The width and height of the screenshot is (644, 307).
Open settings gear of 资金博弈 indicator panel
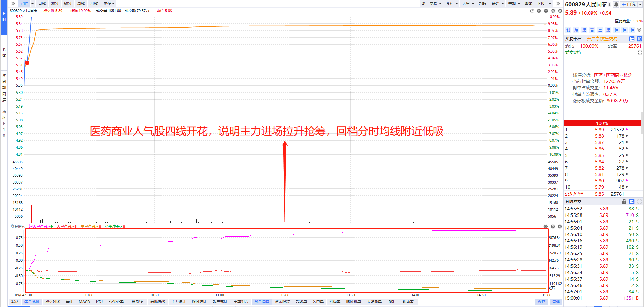(x=545, y=227)
